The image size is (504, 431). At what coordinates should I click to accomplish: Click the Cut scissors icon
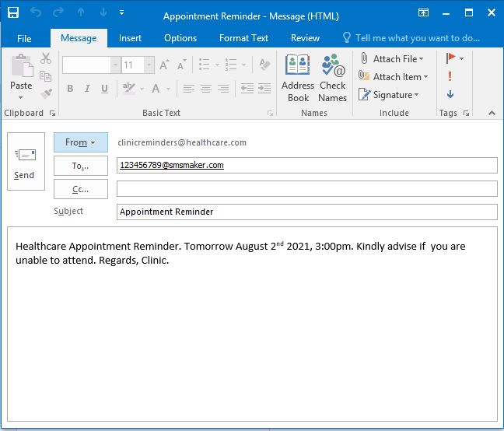click(x=46, y=58)
